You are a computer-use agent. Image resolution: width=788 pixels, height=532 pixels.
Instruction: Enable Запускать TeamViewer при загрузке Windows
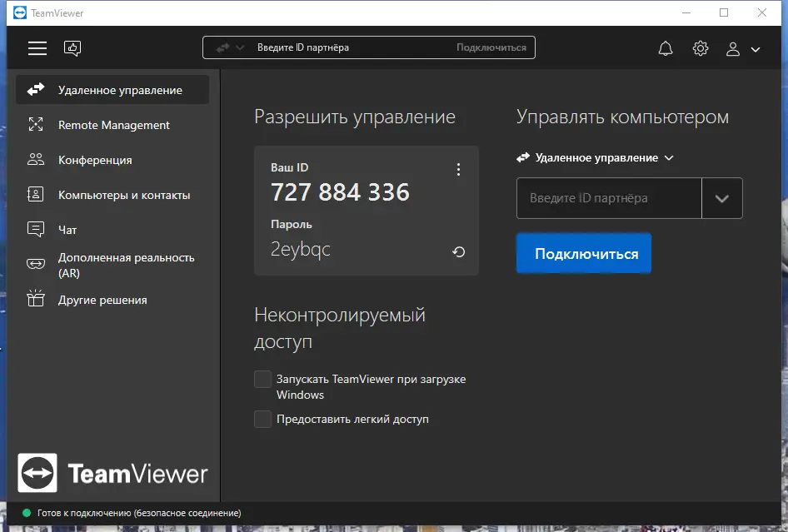(x=262, y=379)
